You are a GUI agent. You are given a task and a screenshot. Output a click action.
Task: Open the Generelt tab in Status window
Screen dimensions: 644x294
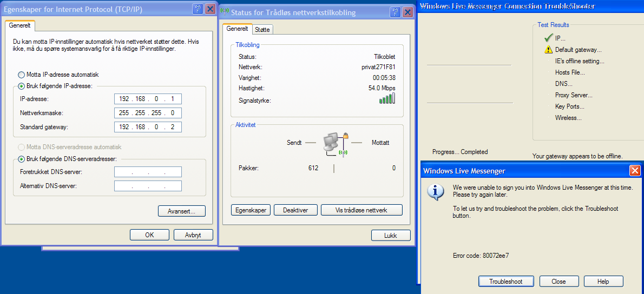[x=237, y=29]
